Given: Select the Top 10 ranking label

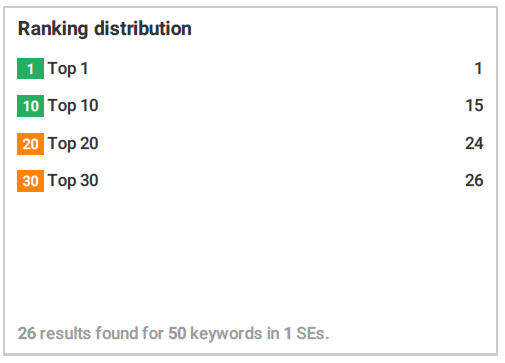Looking at the screenshot, I should pyautogui.click(x=73, y=106).
